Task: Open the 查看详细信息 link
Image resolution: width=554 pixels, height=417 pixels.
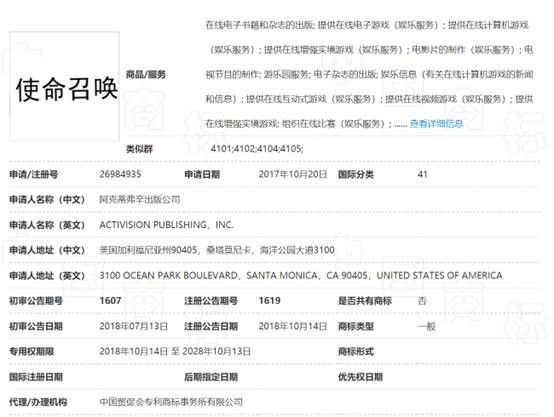Action: coord(436,124)
